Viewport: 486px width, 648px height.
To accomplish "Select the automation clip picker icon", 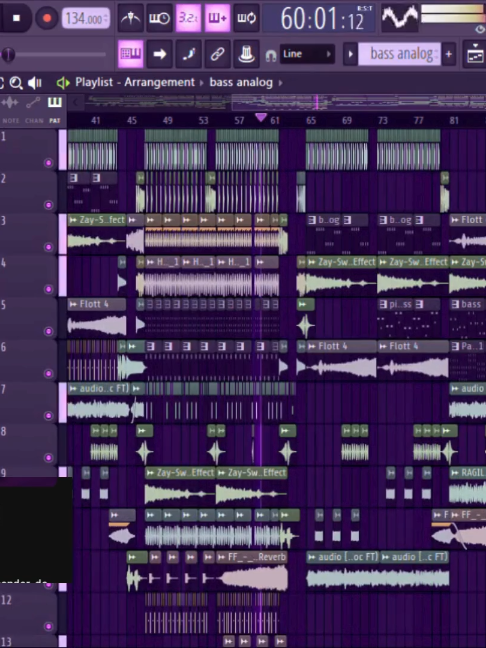I will tap(33, 102).
